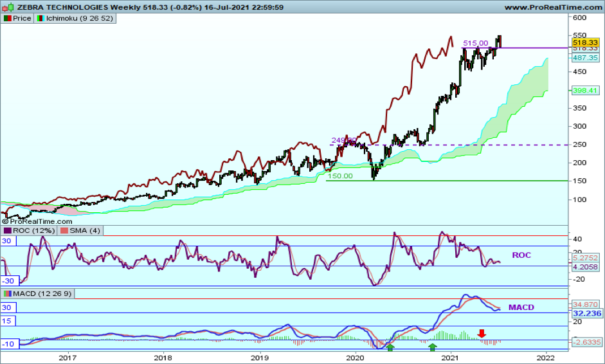
Task: Click the 2019 time axis label
Action: tap(260, 358)
